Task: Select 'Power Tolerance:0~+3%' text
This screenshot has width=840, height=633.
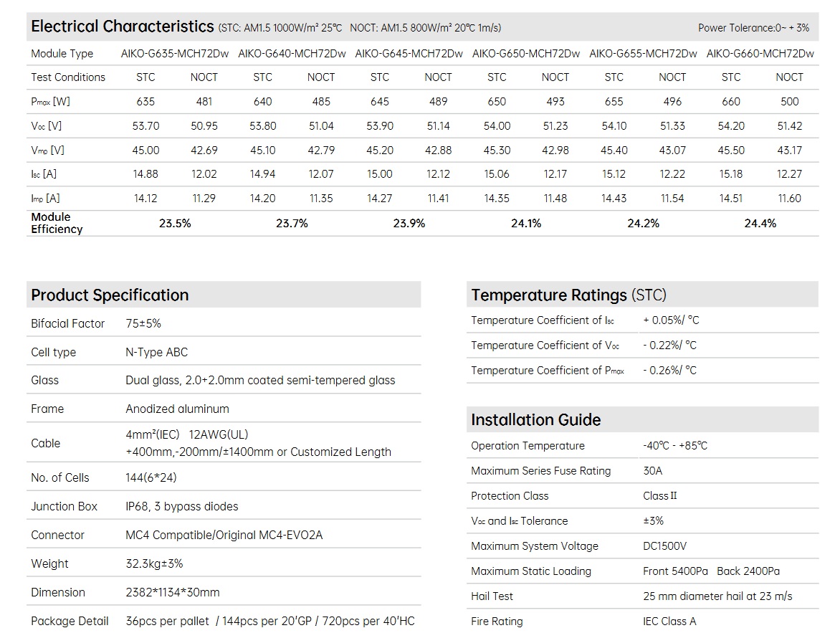Action: coord(753,28)
